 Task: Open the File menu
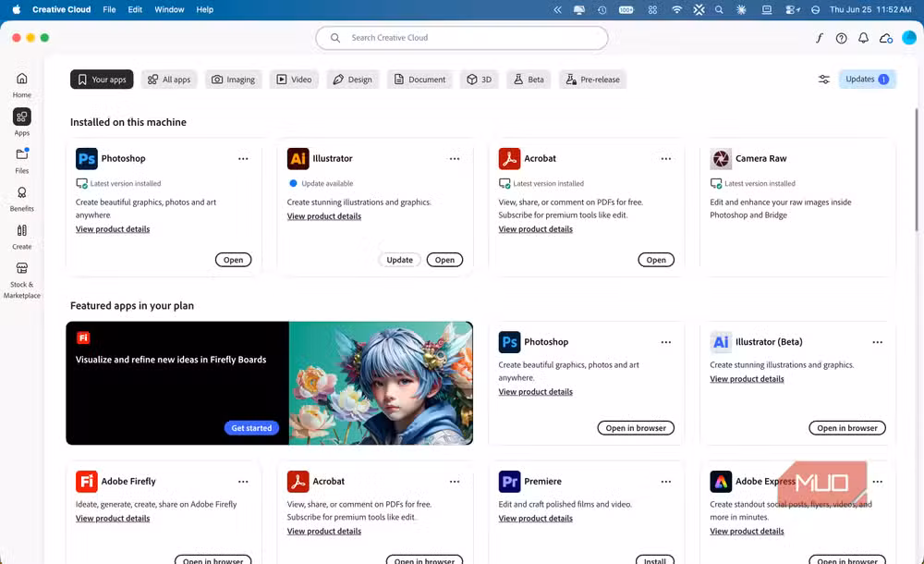pos(109,9)
